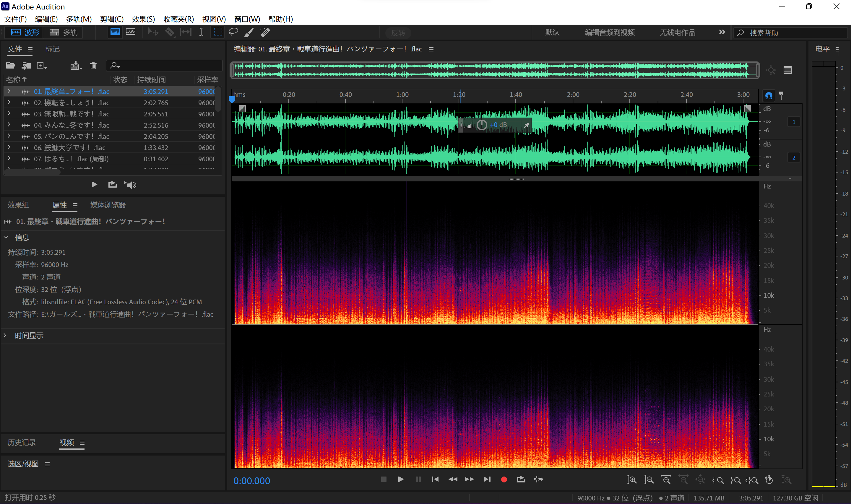
Task: Expand the 时间显示 section
Action: point(5,335)
